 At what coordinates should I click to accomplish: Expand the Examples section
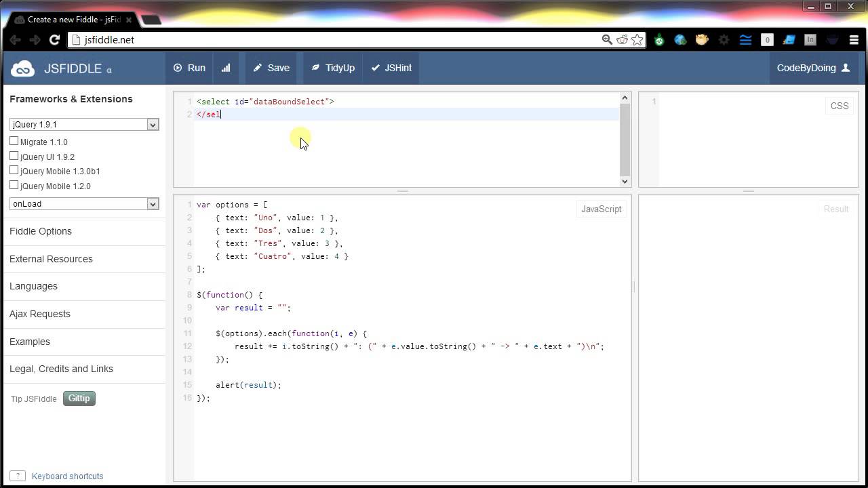30,342
